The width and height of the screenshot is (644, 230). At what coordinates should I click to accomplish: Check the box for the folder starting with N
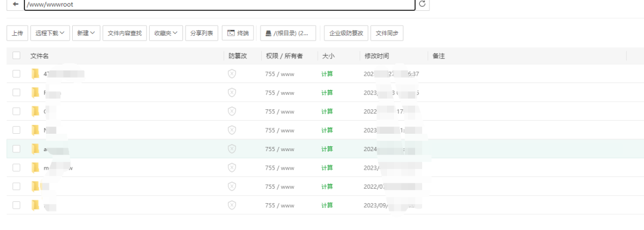17,130
